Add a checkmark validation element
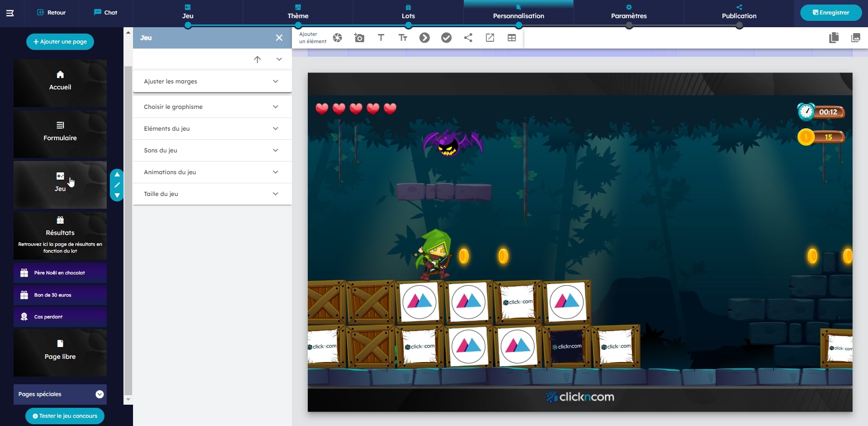Screen dimensions: 868x426 click(446, 38)
